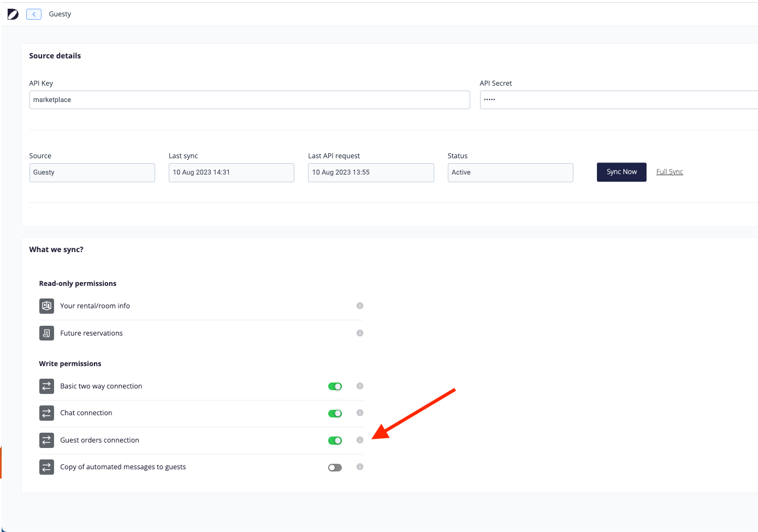Open the info tooltip for Guest orders connection

click(359, 440)
